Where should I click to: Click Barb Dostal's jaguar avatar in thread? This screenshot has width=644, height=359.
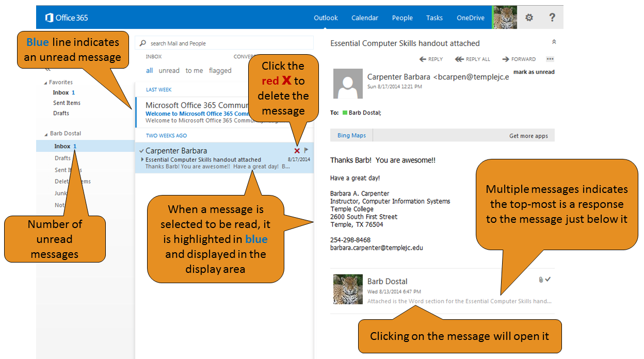coord(348,289)
